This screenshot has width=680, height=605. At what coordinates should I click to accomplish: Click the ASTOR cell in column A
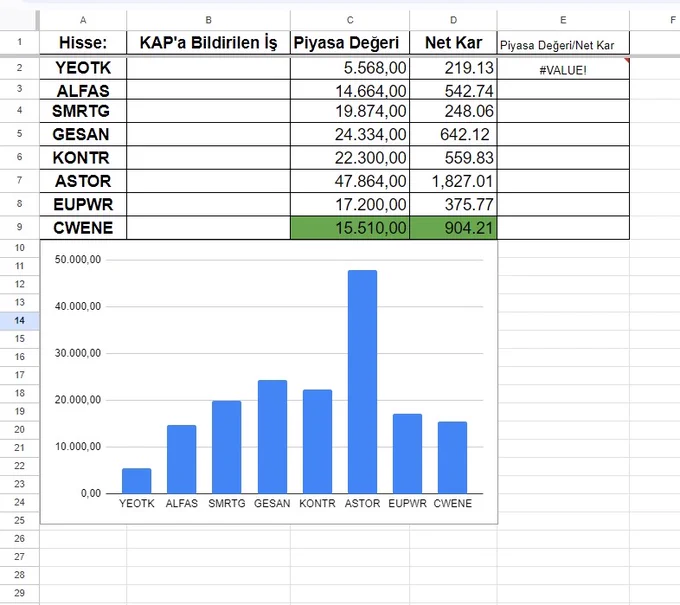pyautogui.click(x=83, y=181)
